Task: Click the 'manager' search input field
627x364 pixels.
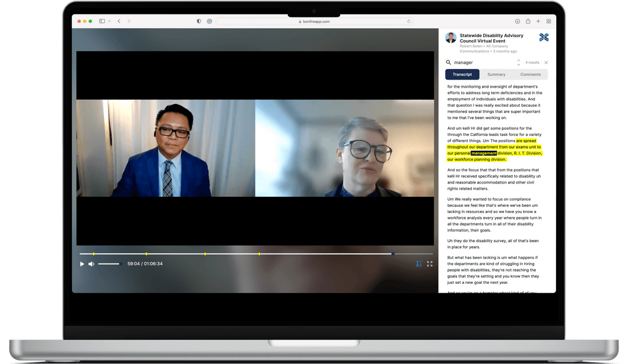Action: [482, 62]
